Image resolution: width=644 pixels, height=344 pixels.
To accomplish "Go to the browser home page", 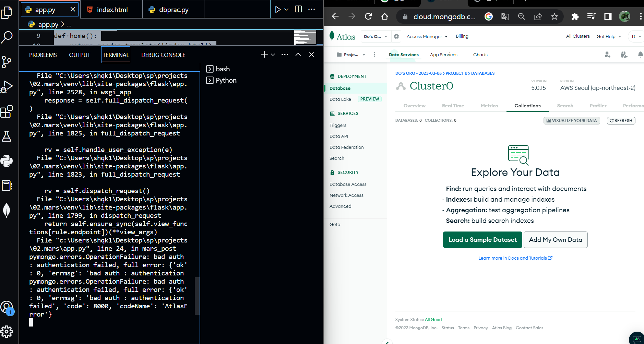I will pyautogui.click(x=385, y=16).
